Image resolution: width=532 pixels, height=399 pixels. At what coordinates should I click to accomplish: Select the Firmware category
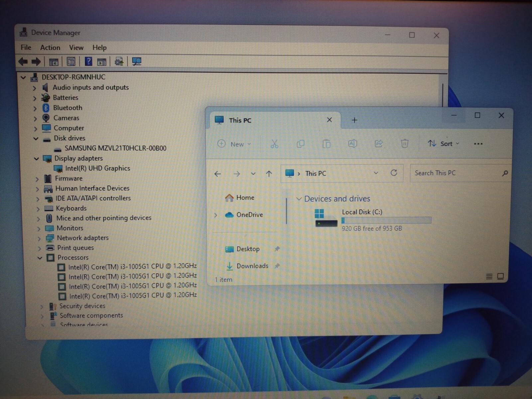pos(68,179)
